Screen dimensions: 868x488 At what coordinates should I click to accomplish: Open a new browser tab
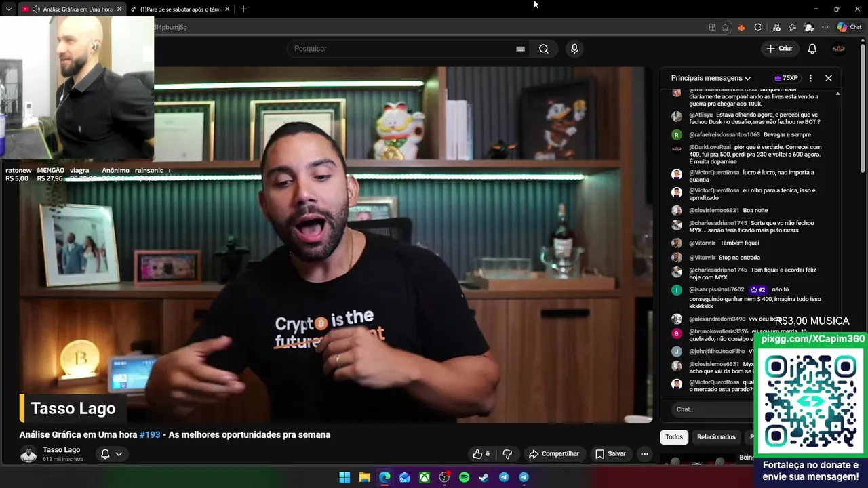[x=243, y=9]
